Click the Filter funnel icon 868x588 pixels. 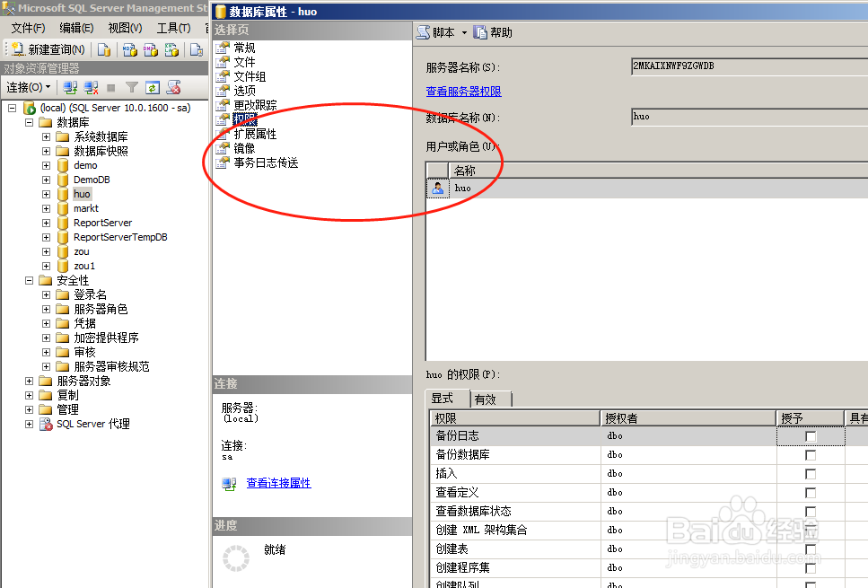click(x=132, y=87)
